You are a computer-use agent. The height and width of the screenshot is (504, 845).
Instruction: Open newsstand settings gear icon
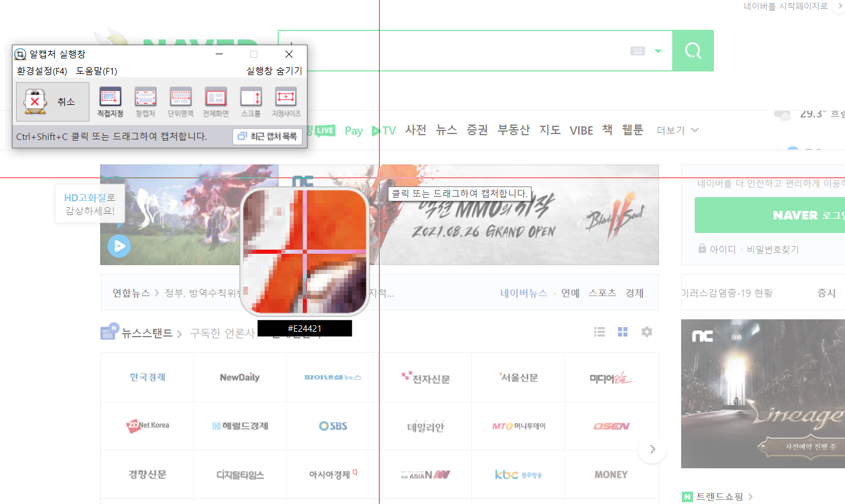click(x=647, y=332)
